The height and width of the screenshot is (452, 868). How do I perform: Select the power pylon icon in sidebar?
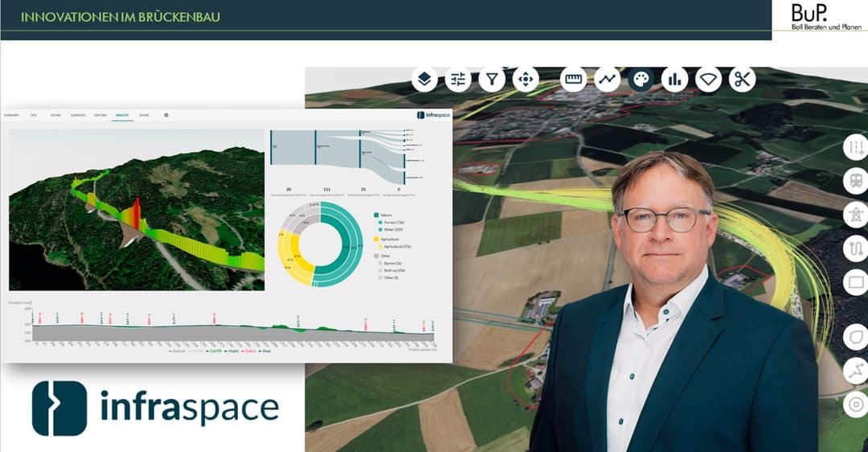(856, 215)
